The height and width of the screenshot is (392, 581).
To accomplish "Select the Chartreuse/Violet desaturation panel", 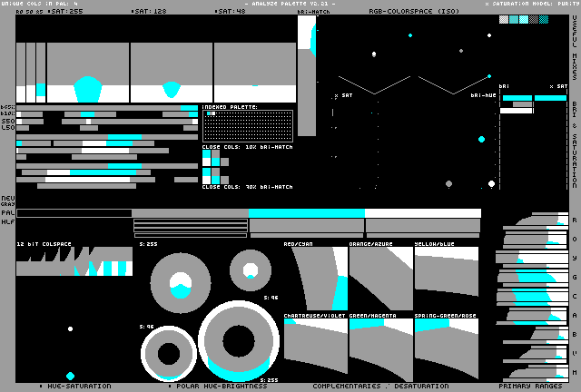I will coord(315,349).
